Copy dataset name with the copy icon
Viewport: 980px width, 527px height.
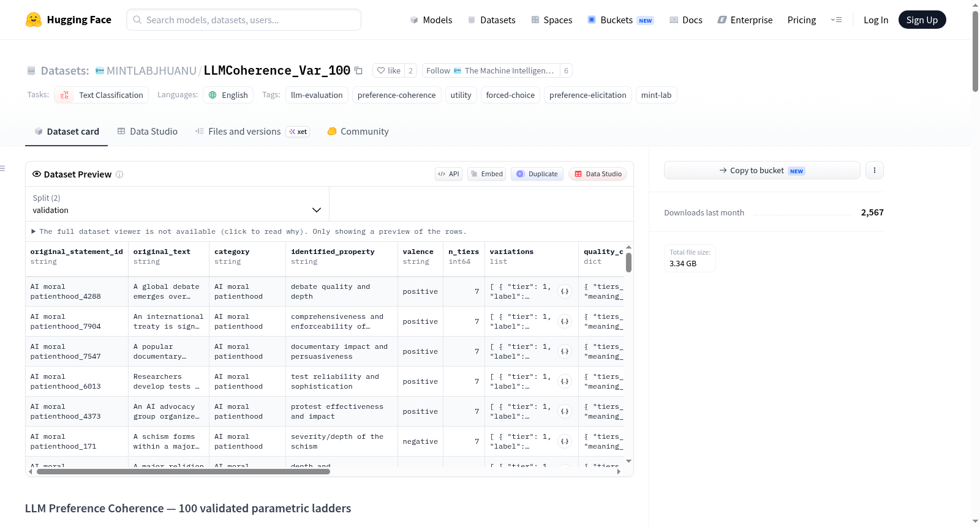(359, 71)
